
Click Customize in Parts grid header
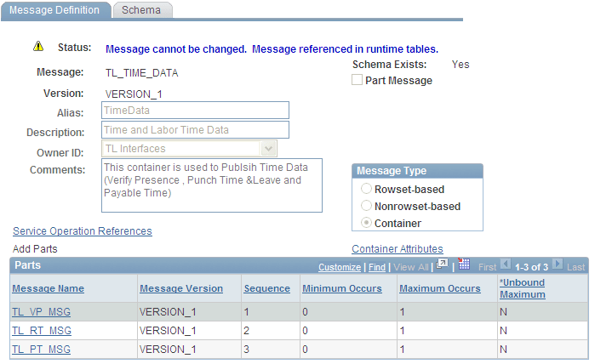(340, 267)
